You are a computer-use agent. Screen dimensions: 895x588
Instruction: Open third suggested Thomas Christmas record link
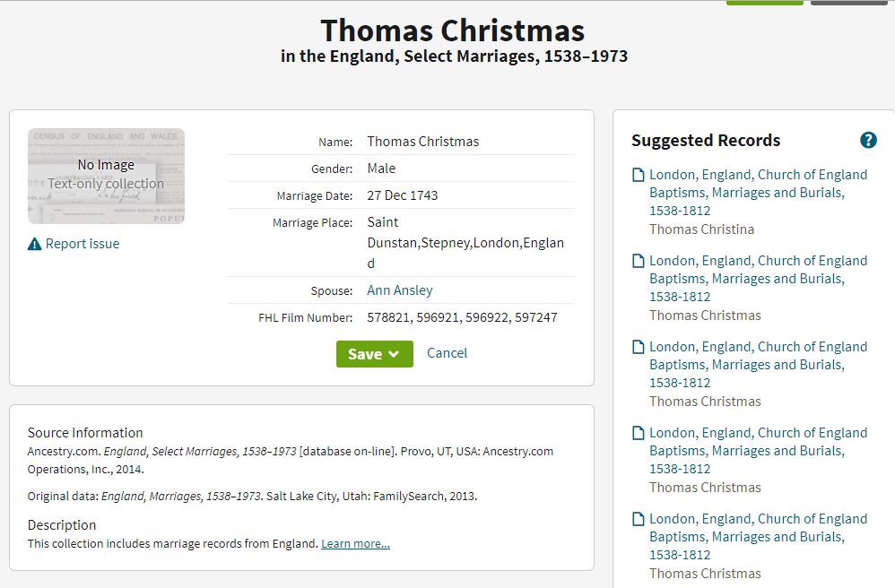758,365
